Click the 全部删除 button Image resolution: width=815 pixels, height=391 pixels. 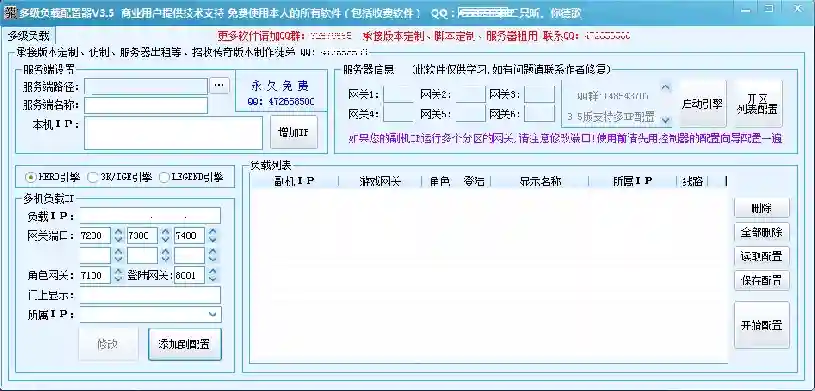coord(761,232)
